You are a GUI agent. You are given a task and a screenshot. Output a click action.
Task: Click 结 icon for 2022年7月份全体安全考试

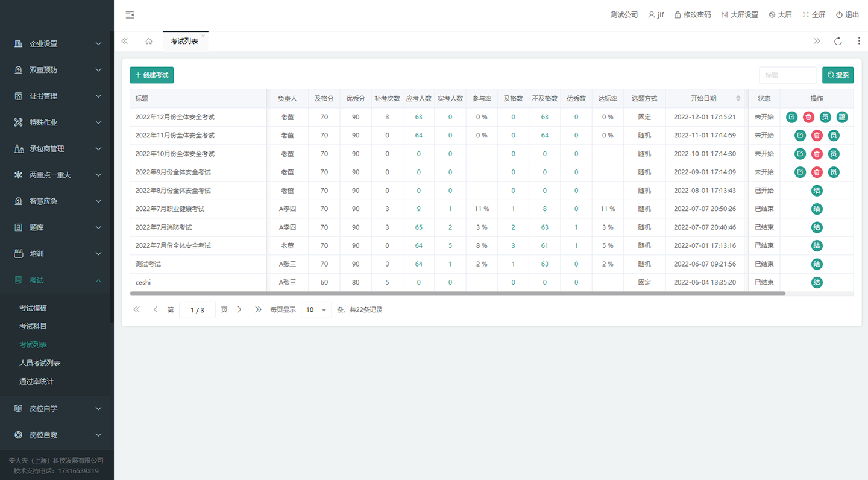pos(817,246)
